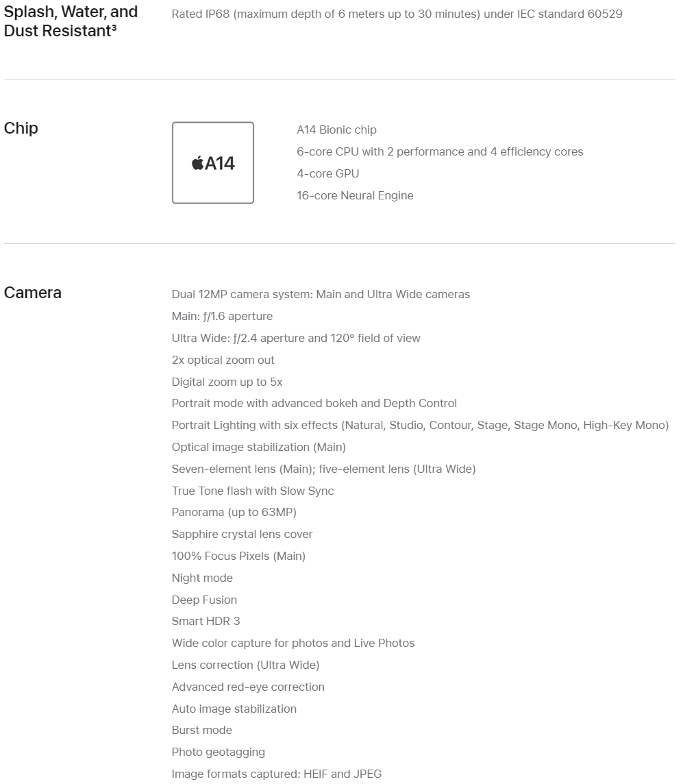The width and height of the screenshot is (683, 784).
Task: Click the Digital zoom up to 5x text
Action: click(x=227, y=382)
